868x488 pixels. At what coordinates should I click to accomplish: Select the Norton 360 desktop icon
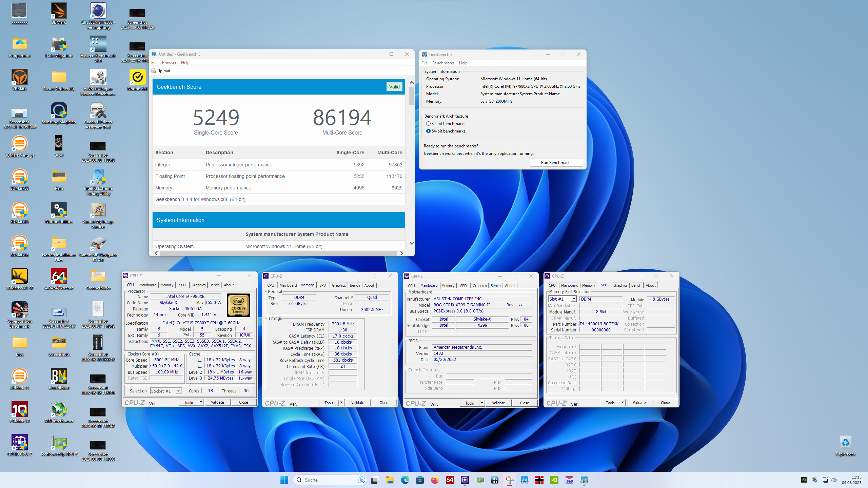pos(137,80)
